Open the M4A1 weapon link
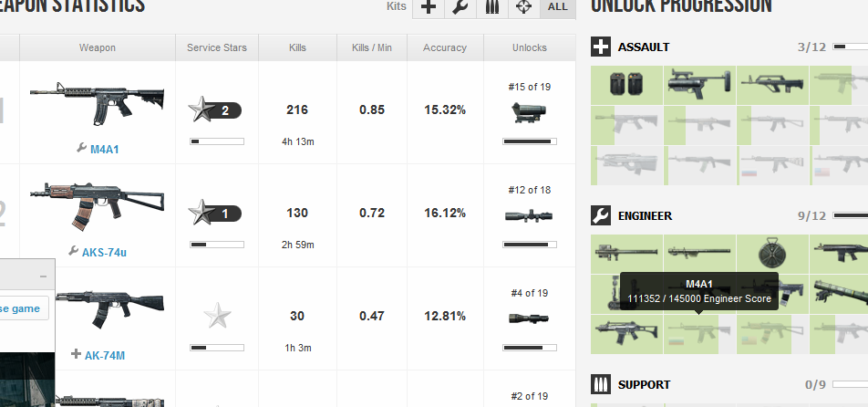Screen dimensions: 868x407 [x=105, y=149]
